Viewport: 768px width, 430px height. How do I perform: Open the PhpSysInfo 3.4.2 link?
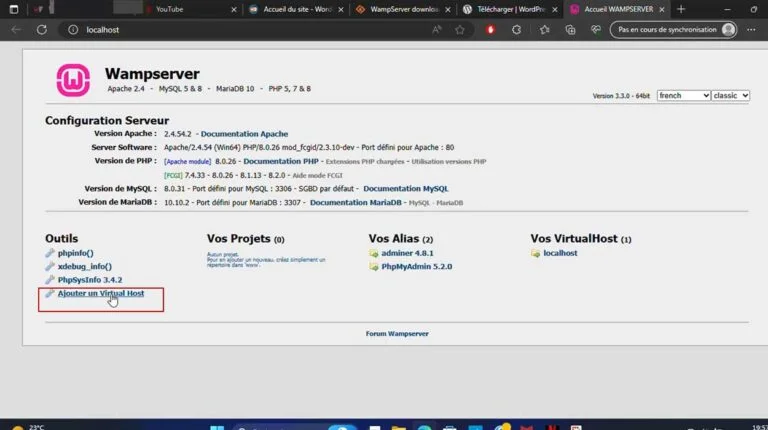90,280
